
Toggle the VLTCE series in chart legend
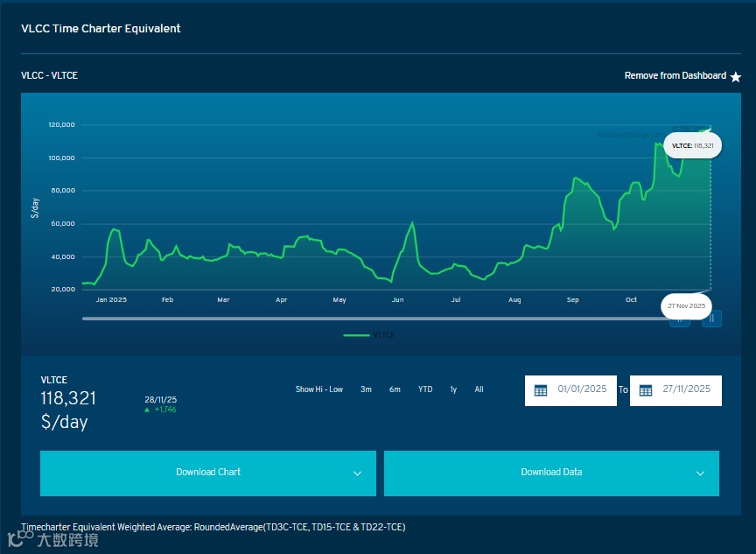pyautogui.click(x=369, y=335)
